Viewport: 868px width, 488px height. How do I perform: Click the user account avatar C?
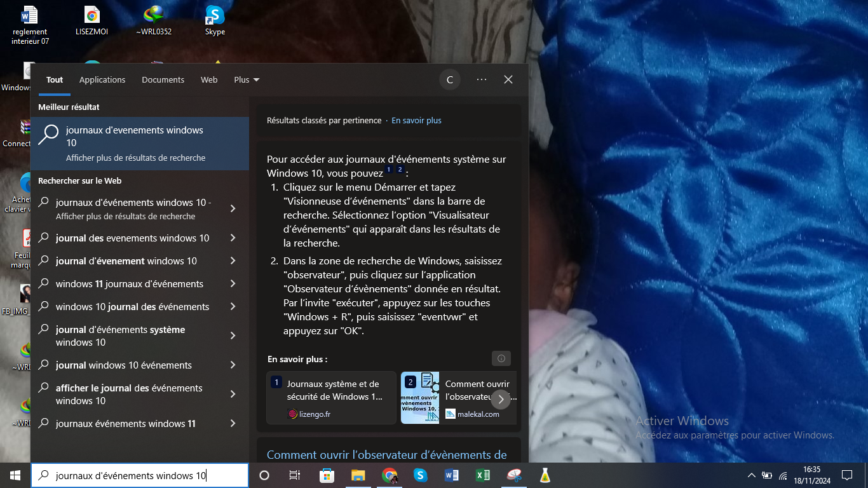pyautogui.click(x=450, y=79)
